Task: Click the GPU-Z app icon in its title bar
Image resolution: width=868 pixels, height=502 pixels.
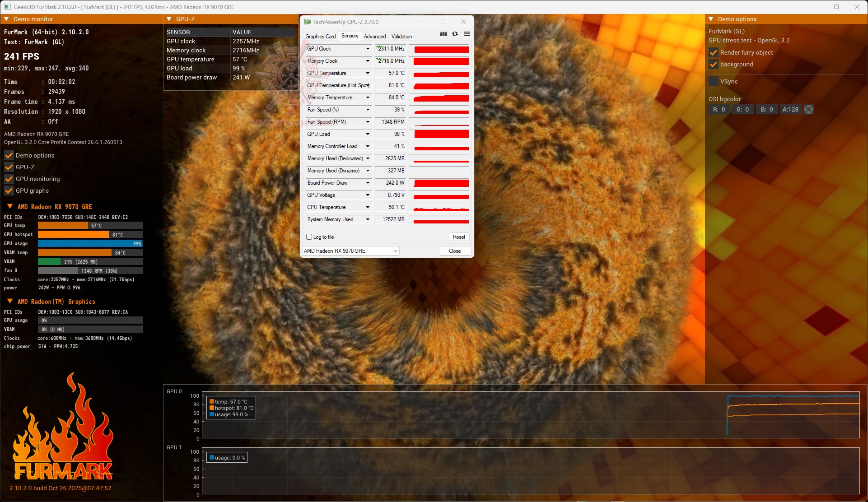Action: [x=308, y=22]
